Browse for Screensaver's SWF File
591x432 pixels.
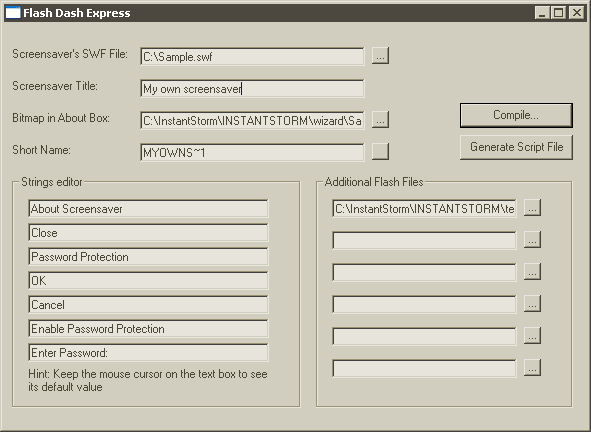click(380, 56)
